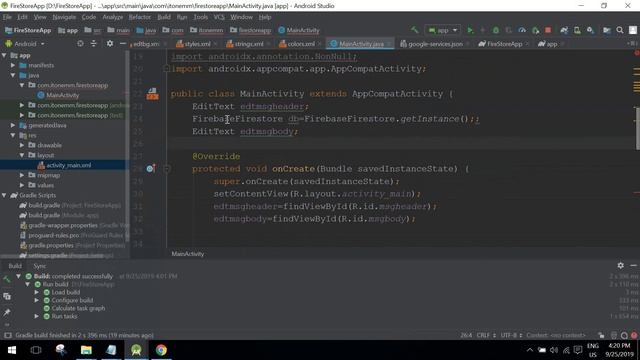Expand the generatedJava folder
The height and width of the screenshot is (360, 640).
[13, 125]
